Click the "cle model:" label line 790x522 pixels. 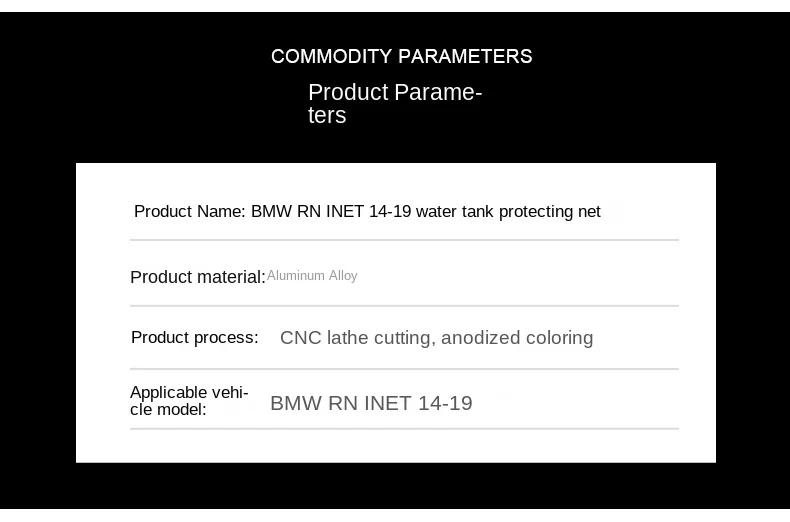tap(168, 410)
